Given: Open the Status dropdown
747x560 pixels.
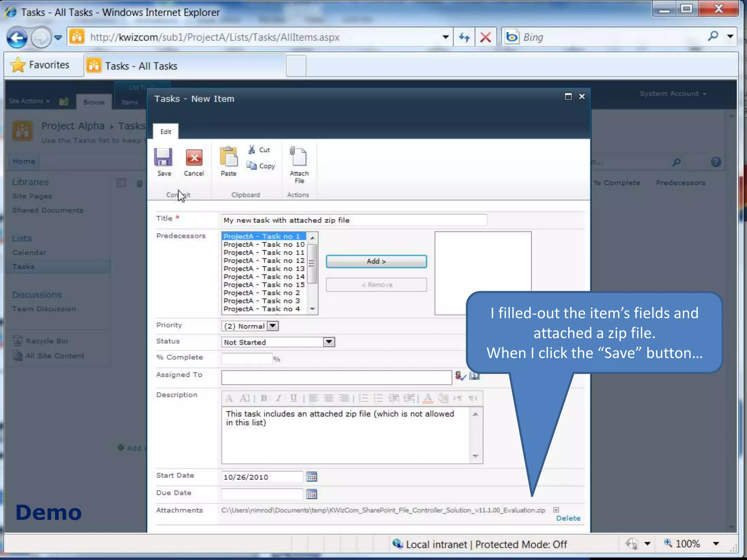Looking at the screenshot, I should pyautogui.click(x=329, y=342).
